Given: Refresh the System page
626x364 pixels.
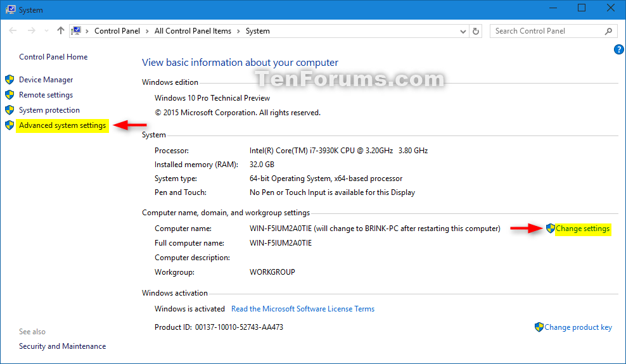Looking at the screenshot, I should 475,31.
